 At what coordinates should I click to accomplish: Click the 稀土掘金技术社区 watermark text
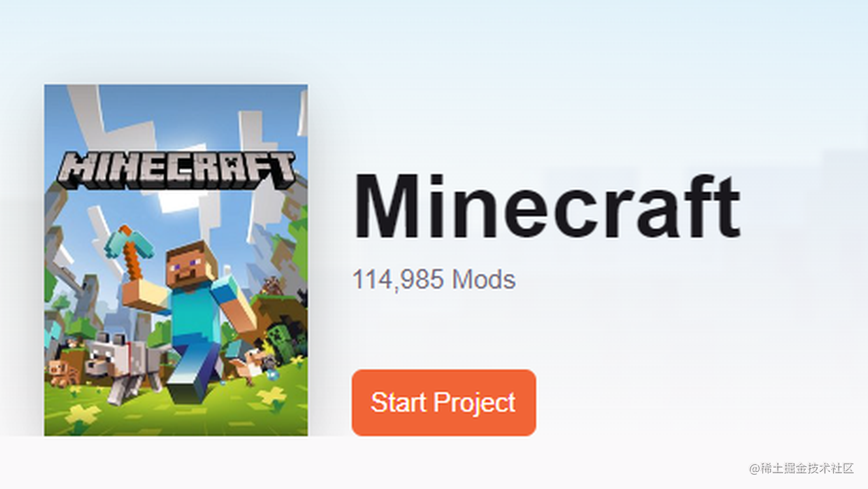pos(801,468)
